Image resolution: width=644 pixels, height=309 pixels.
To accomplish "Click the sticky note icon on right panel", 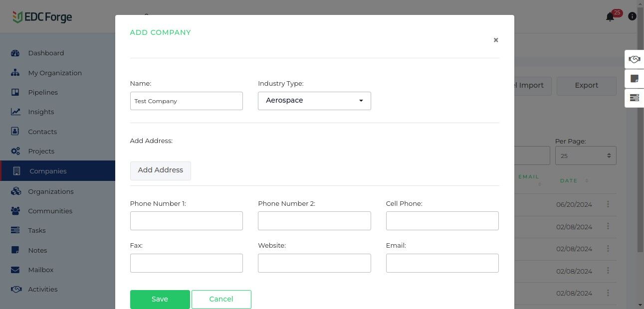I will [635, 78].
